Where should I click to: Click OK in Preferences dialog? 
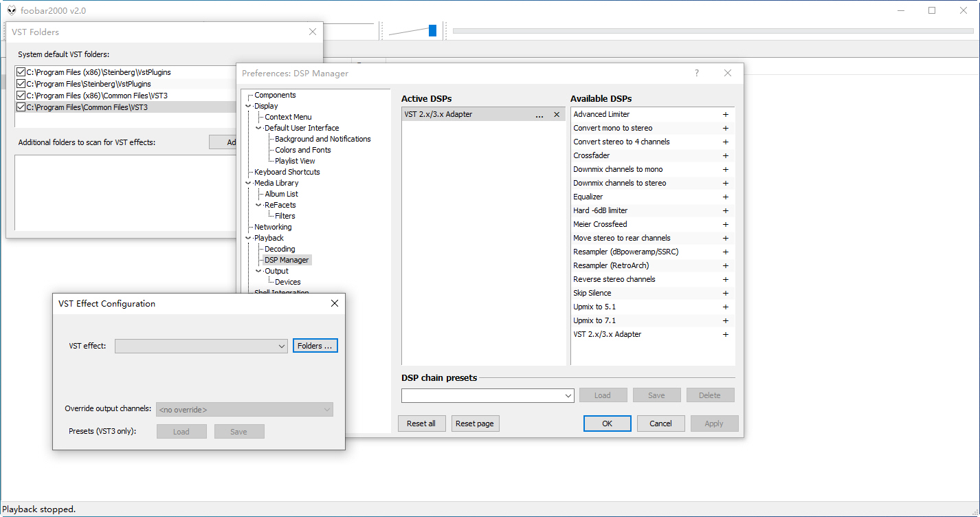click(x=607, y=423)
